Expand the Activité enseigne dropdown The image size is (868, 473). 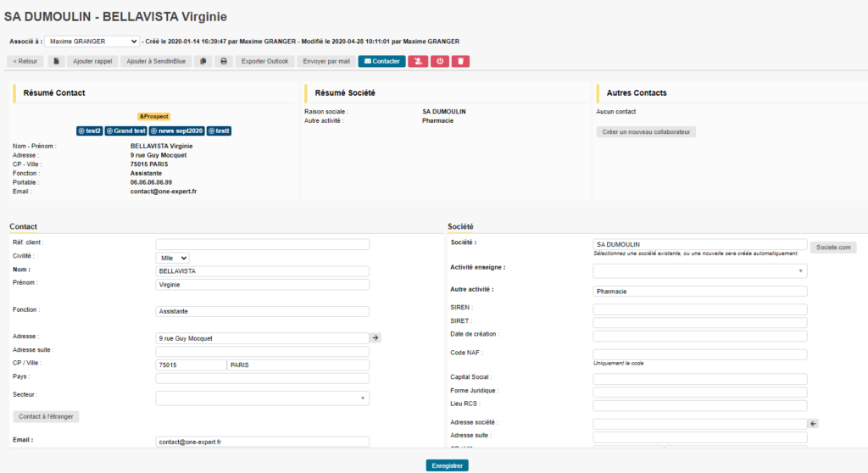[x=699, y=271]
